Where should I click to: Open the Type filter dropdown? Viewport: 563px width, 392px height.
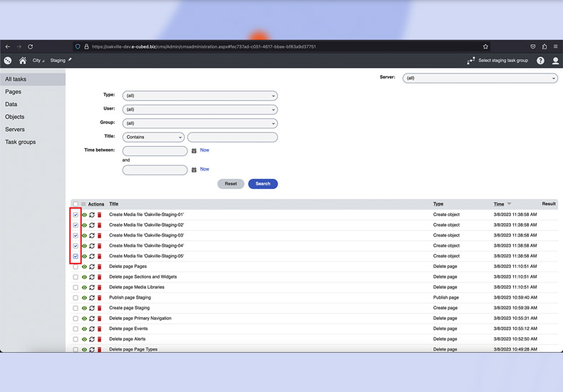coord(200,96)
